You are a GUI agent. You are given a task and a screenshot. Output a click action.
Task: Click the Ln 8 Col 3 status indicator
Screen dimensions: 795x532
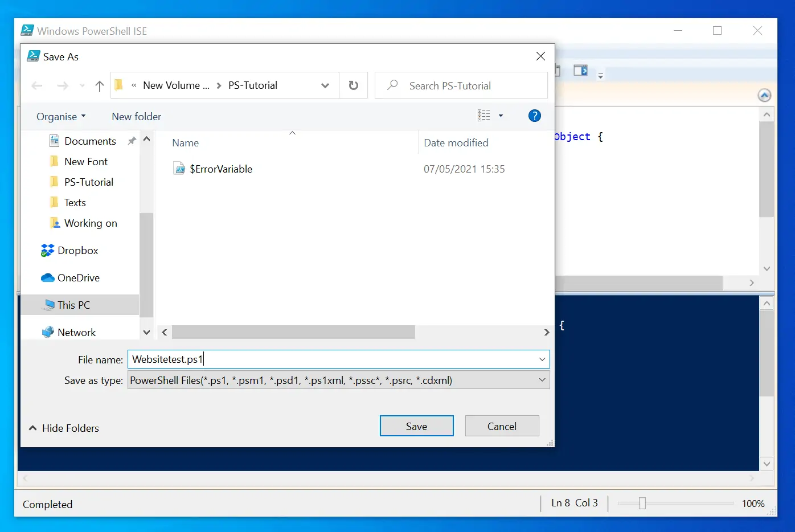coord(575,503)
